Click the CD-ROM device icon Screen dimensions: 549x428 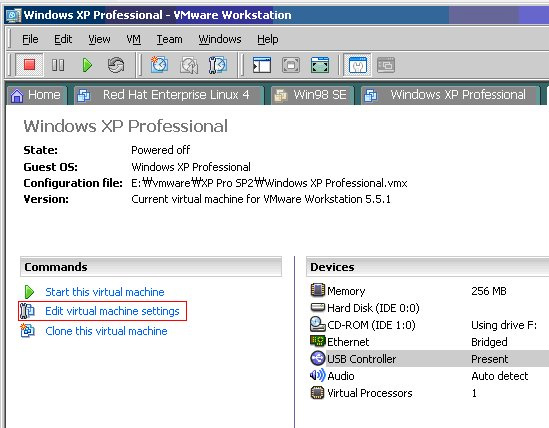pyautogui.click(x=318, y=324)
